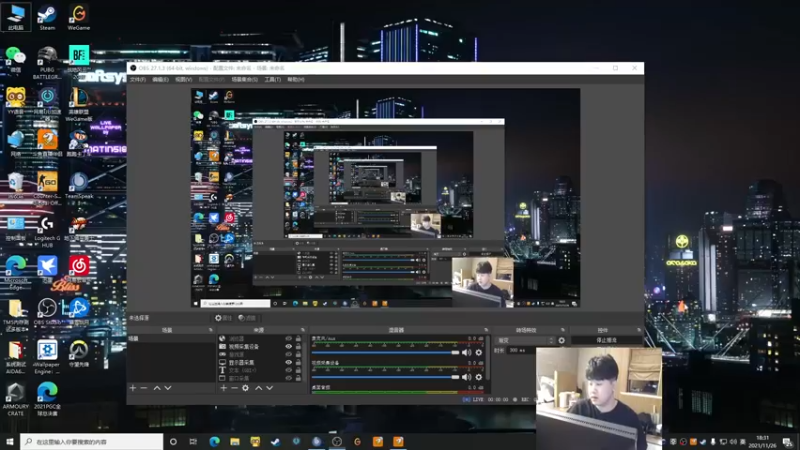Hide the 显示器采集 source with eye icon
The image size is (800, 450).
pyautogui.click(x=288, y=362)
